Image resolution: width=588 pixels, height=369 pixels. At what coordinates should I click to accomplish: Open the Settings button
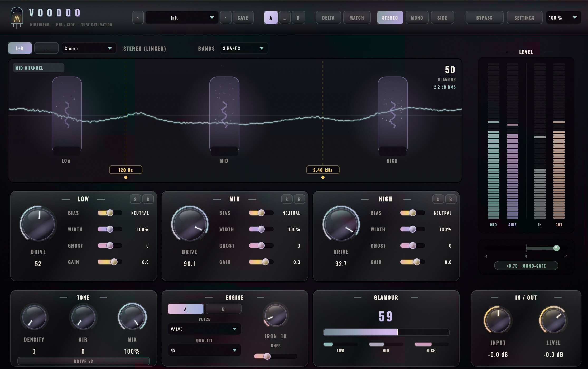pyautogui.click(x=524, y=18)
